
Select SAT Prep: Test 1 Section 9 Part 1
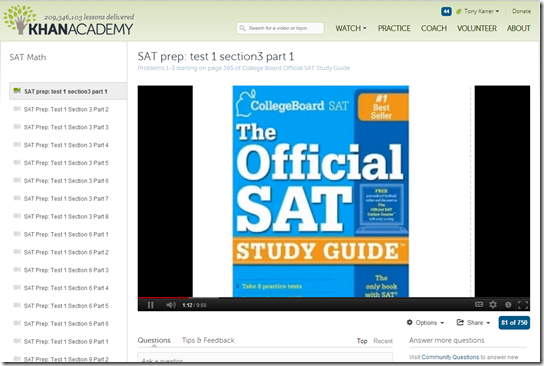(x=66, y=341)
